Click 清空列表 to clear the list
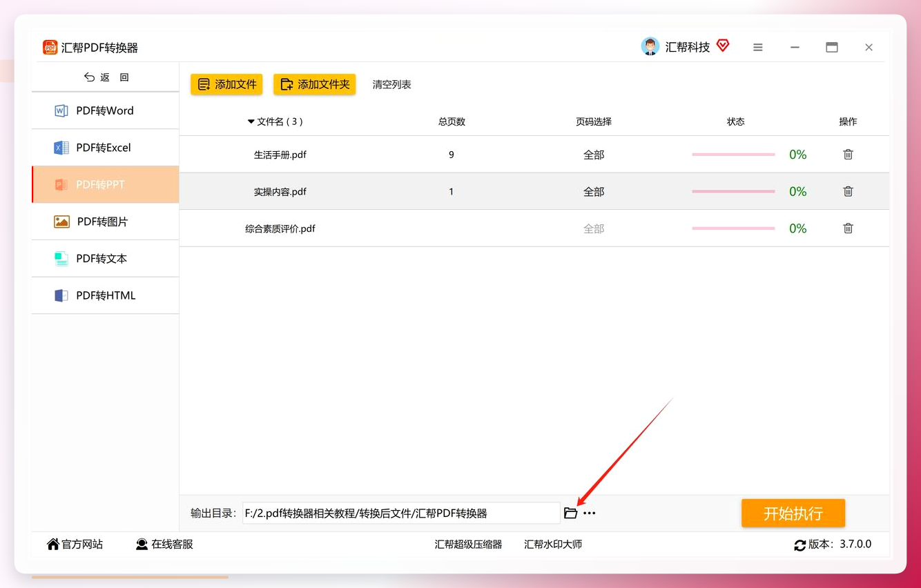Screen dimensions: 921x588 tap(391, 84)
